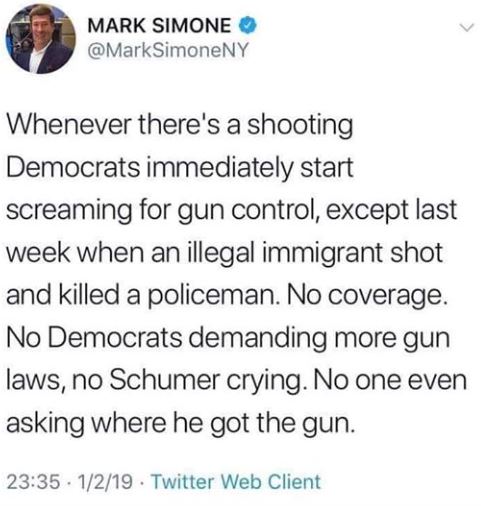Click the line "Democrats immediately start"
Image resolution: width=481 pixels, height=506 pixels.
click(x=180, y=168)
